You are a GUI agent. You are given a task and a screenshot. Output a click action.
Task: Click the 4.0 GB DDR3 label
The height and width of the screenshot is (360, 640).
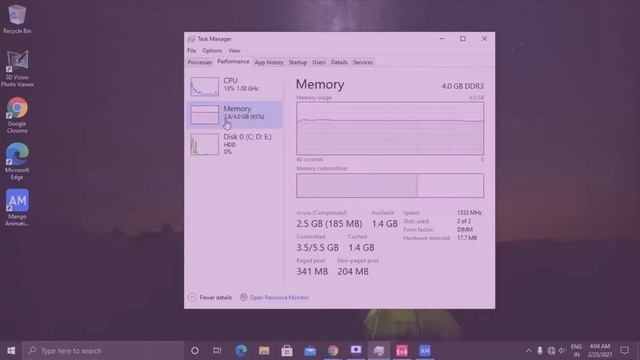click(462, 86)
